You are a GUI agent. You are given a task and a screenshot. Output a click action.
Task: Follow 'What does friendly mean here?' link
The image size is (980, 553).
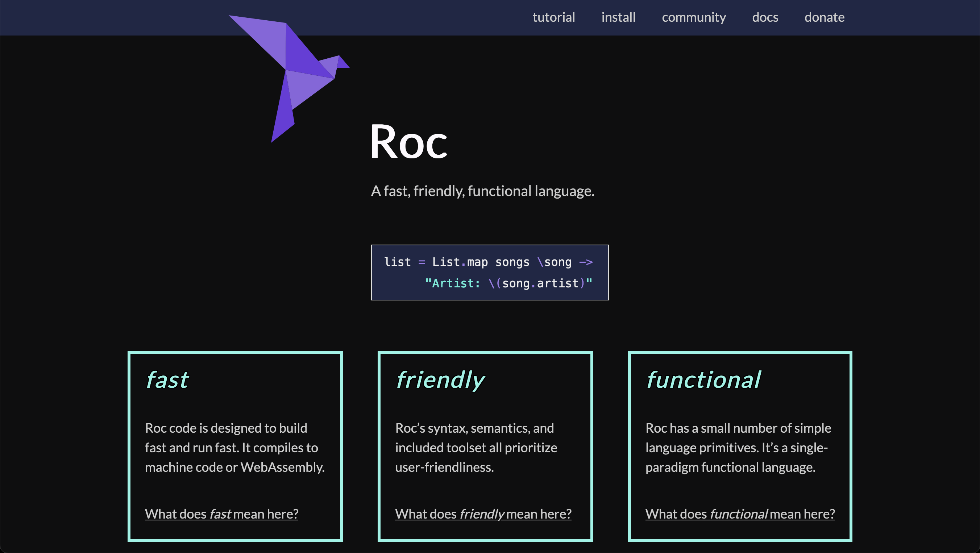[x=483, y=514]
